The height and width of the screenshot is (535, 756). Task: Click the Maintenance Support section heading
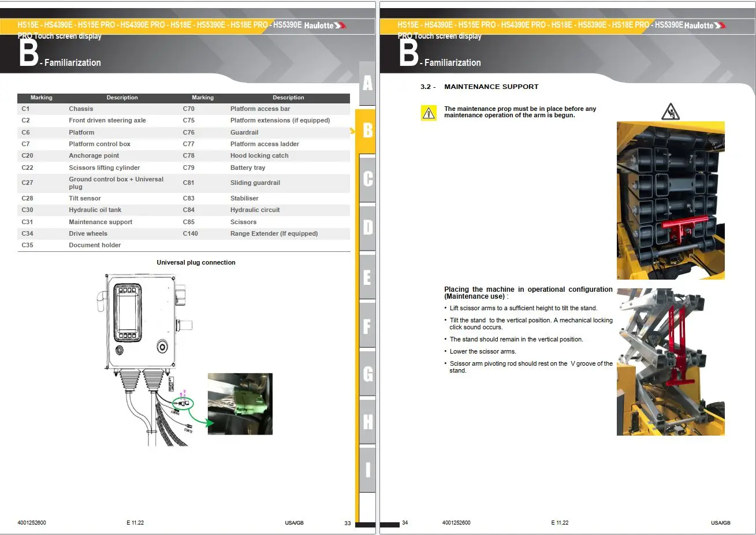click(491, 87)
